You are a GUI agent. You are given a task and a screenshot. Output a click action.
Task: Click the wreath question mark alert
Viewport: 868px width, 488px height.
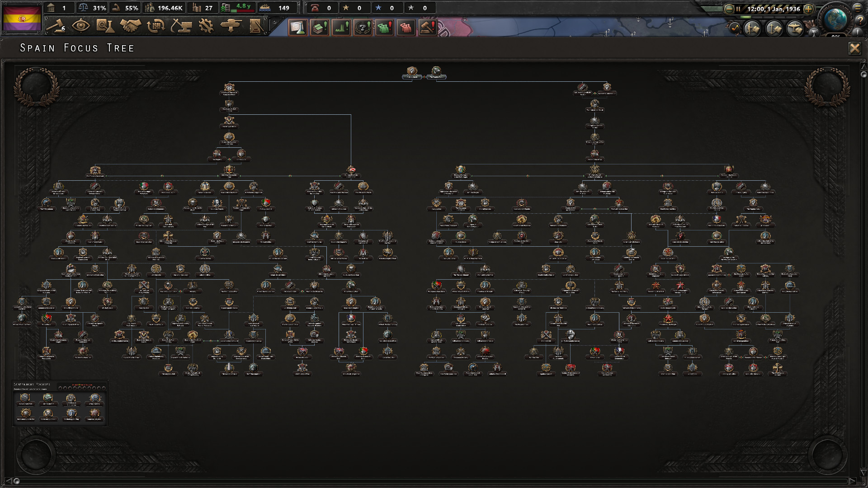pyautogui.click(x=363, y=28)
